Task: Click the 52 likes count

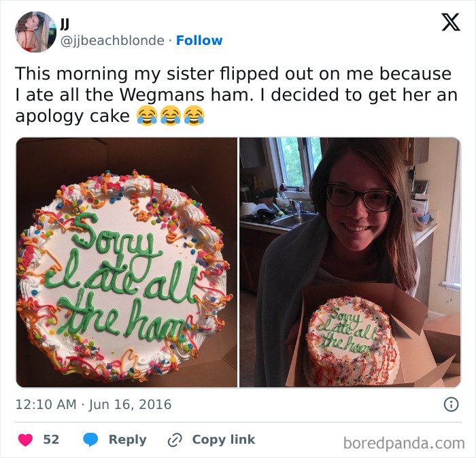Action: pos(51,440)
